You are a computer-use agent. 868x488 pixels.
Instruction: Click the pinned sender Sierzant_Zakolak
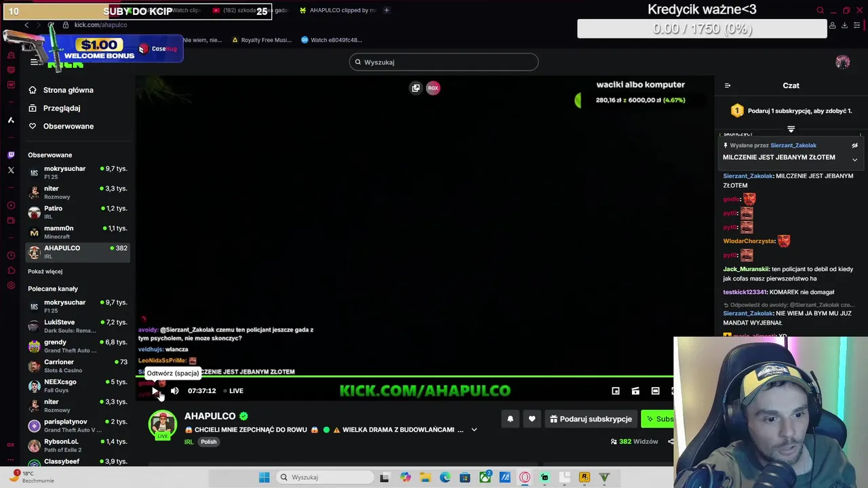(x=793, y=146)
